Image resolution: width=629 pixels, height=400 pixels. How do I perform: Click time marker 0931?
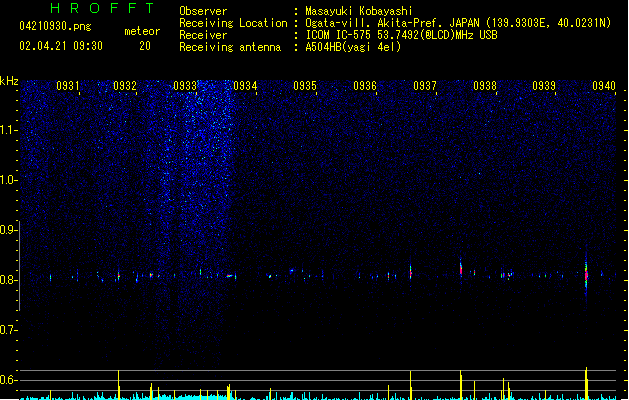pos(68,86)
